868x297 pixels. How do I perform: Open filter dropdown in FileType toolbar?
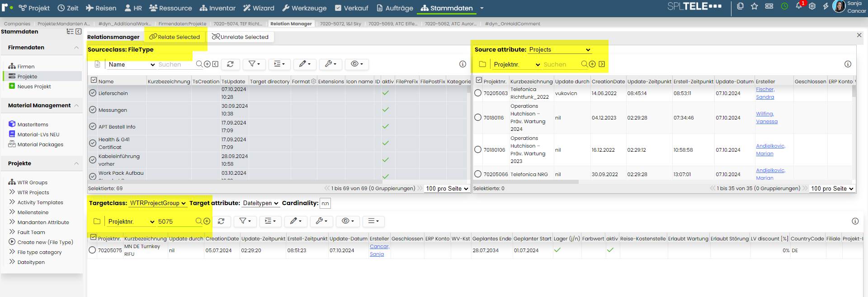[254, 64]
